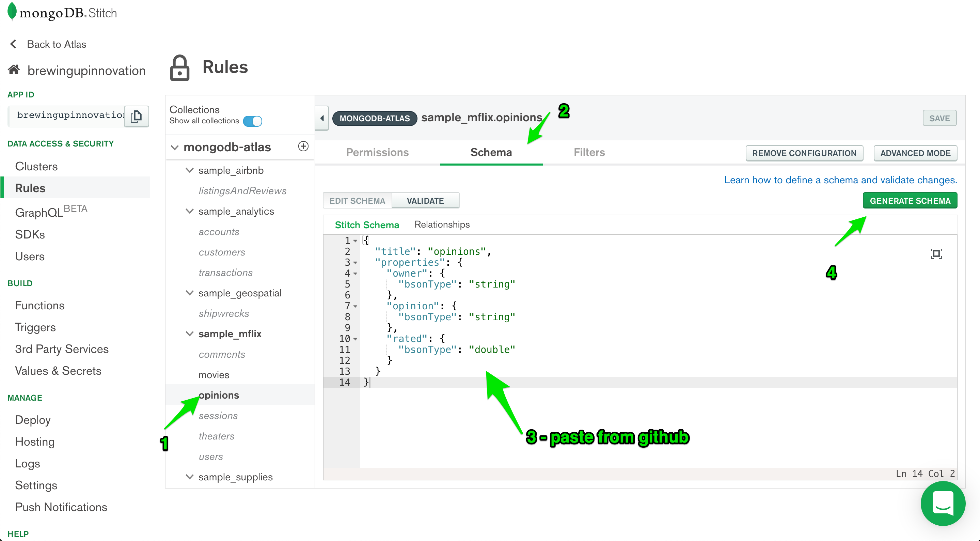This screenshot has width=980, height=541.
Task: Click the MongoDB Stitch leaf logo
Action: point(12,11)
